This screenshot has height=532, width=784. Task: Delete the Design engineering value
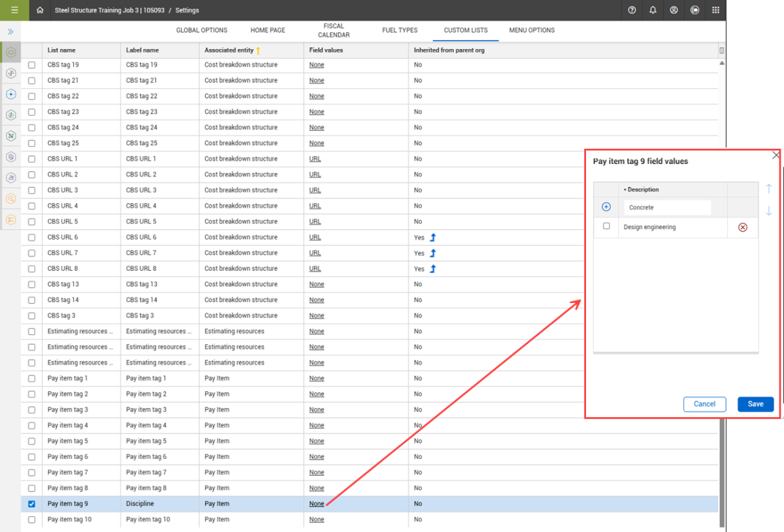point(742,227)
